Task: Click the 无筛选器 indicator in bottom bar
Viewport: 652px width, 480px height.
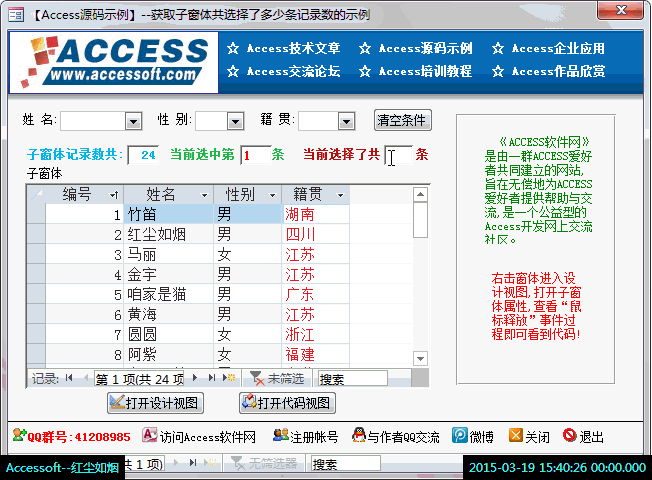Action: pyautogui.click(x=265, y=463)
